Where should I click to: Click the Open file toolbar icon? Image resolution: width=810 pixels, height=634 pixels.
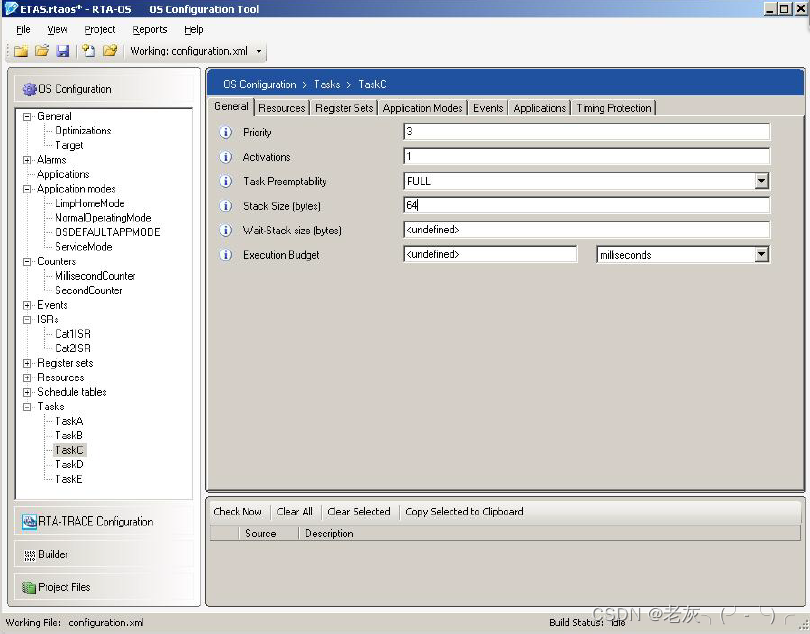41,51
